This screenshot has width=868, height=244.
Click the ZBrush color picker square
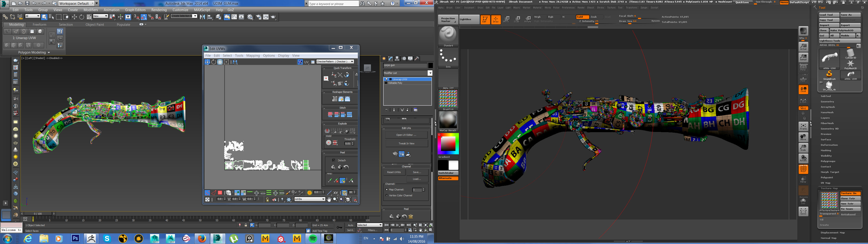pyautogui.click(x=448, y=144)
